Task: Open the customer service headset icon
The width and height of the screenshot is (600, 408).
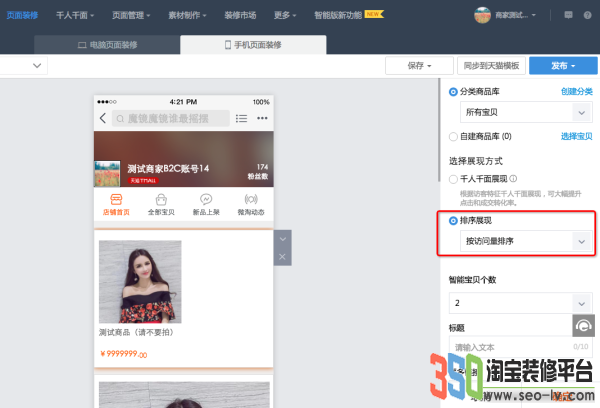Action: tap(584, 326)
